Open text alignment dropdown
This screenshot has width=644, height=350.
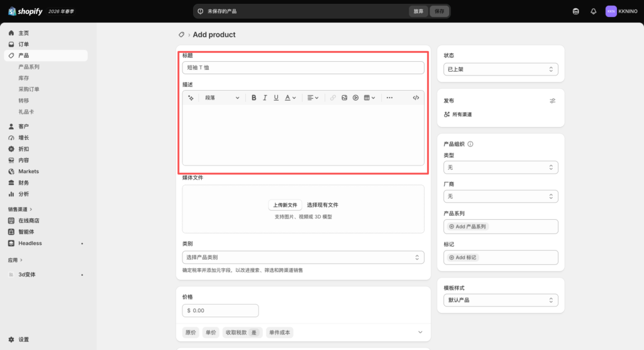(x=313, y=98)
